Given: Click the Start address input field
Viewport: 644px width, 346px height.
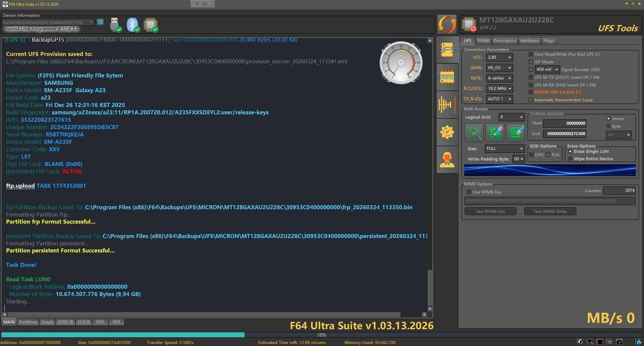Looking at the screenshot, I should (x=565, y=123).
